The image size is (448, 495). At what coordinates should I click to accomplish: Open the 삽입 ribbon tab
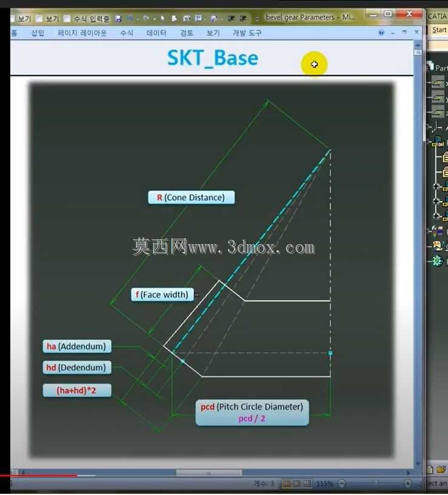[x=38, y=33]
